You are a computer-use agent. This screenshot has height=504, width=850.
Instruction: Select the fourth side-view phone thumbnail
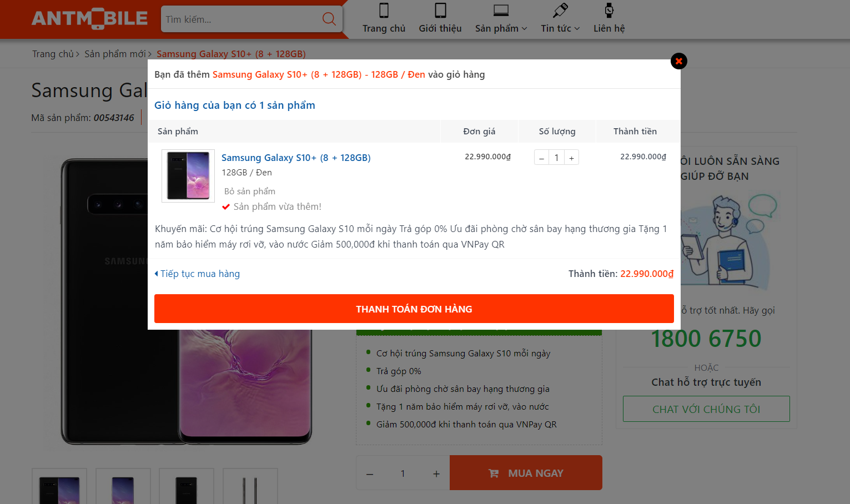point(250,486)
